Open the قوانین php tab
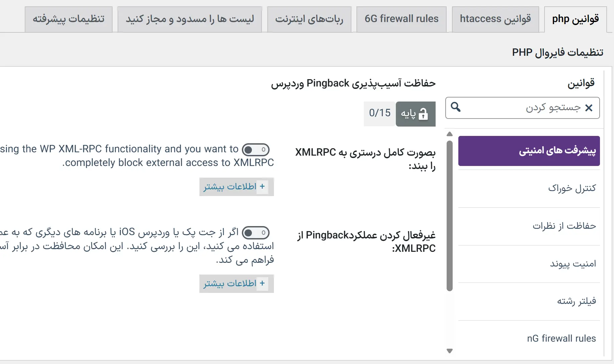Image resolution: width=614 pixels, height=364 pixels. [x=575, y=19]
